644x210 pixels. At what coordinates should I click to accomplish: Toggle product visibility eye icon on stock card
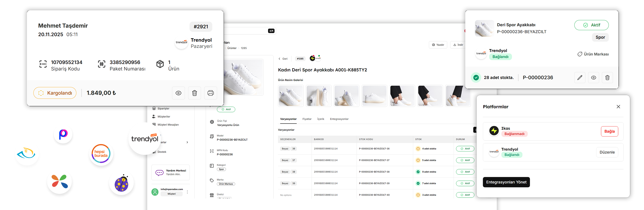(x=593, y=78)
